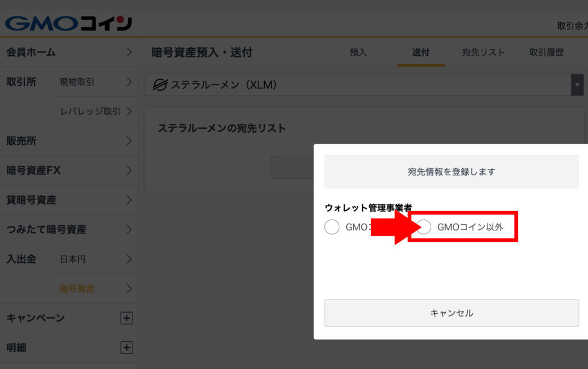
Task: Open the 暗号資産FX chevron arrow
Action: [x=129, y=171]
